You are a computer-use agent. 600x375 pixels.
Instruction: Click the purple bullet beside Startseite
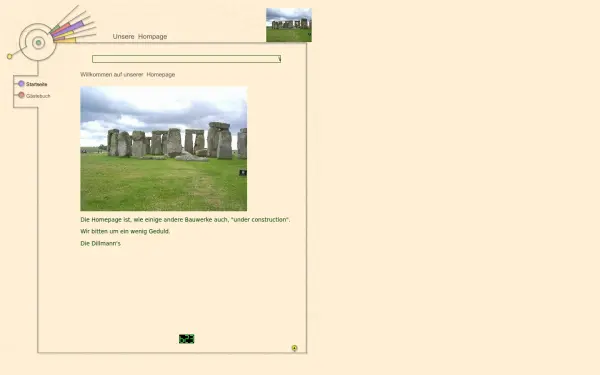coord(21,83)
